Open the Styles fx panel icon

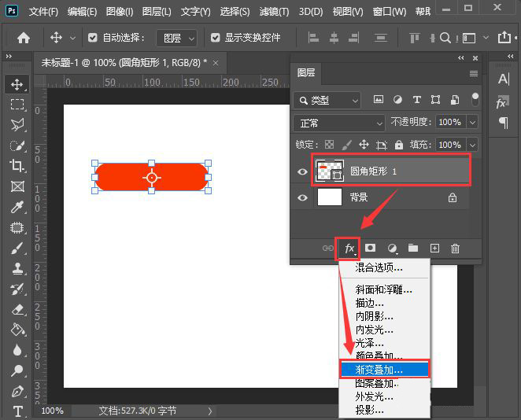click(503, 101)
